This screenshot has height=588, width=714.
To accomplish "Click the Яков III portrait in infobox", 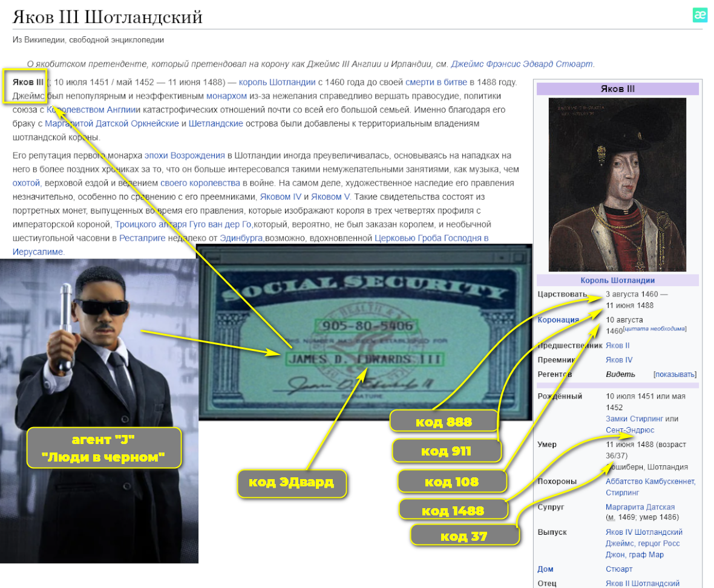I will coord(617,185).
